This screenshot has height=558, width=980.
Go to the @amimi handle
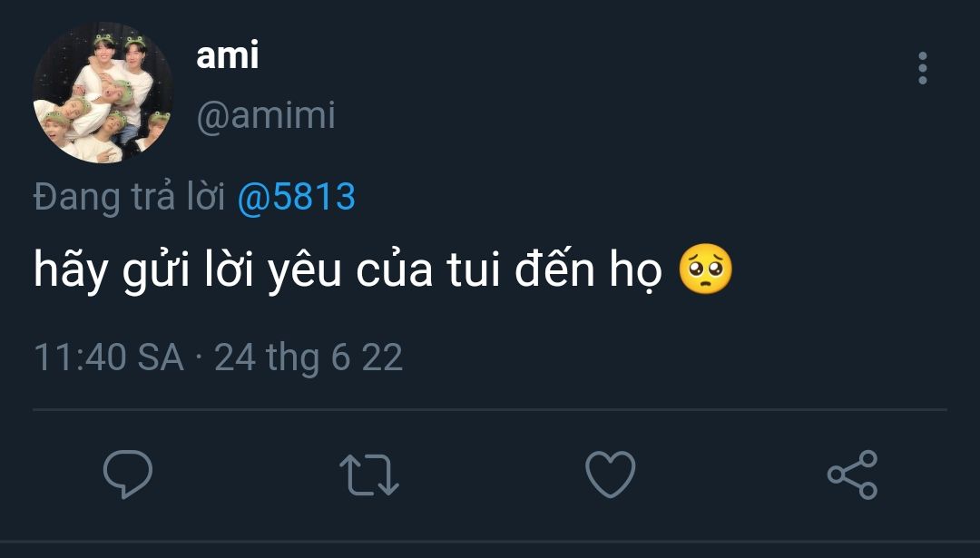tap(265, 116)
